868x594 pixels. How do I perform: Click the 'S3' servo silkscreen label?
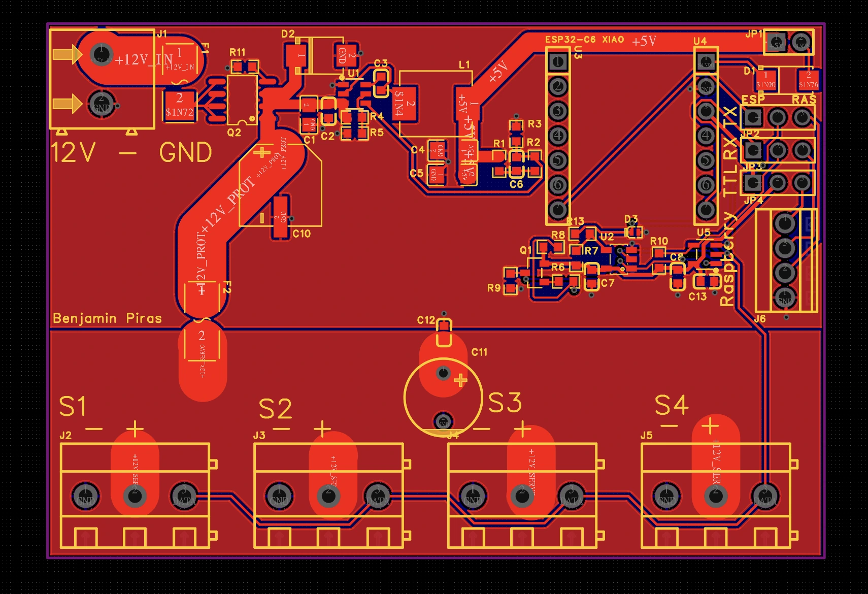tap(505, 403)
